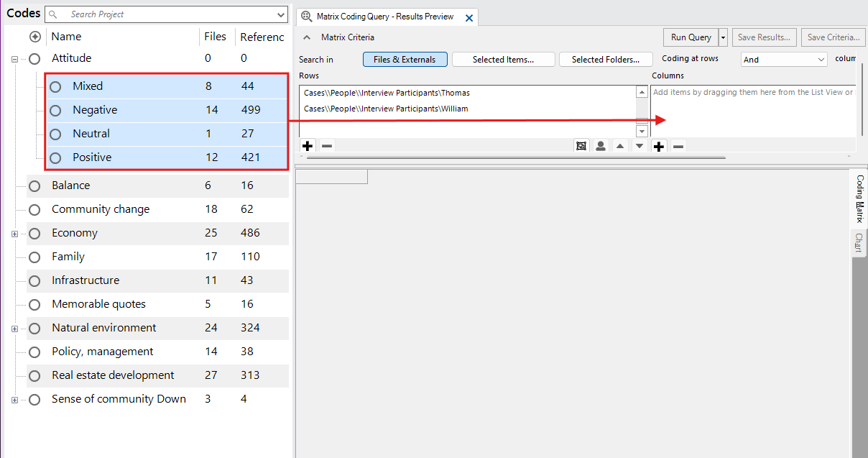Viewport: 868px width, 458px height.
Task: Switch to the Coding Matrix side tab
Action: [x=859, y=198]
